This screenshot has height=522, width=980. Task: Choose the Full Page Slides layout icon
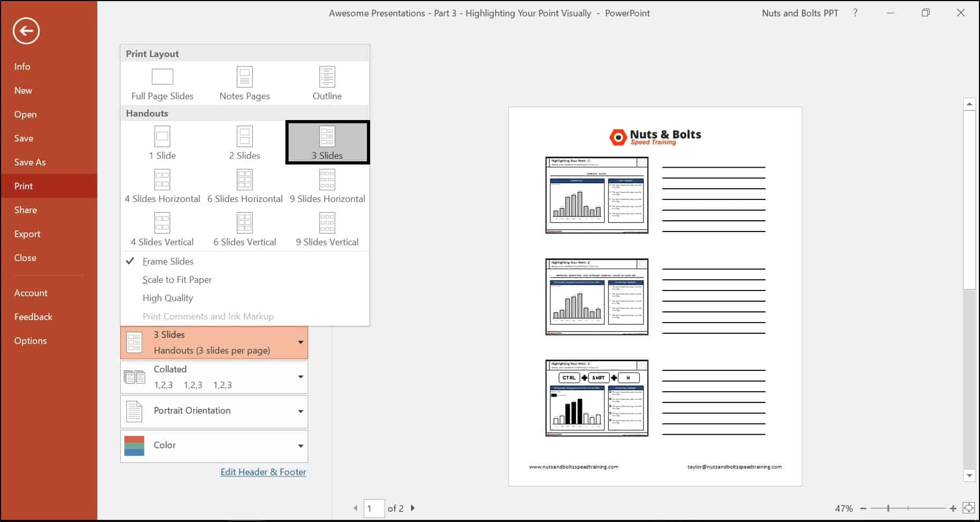[163, 77]
